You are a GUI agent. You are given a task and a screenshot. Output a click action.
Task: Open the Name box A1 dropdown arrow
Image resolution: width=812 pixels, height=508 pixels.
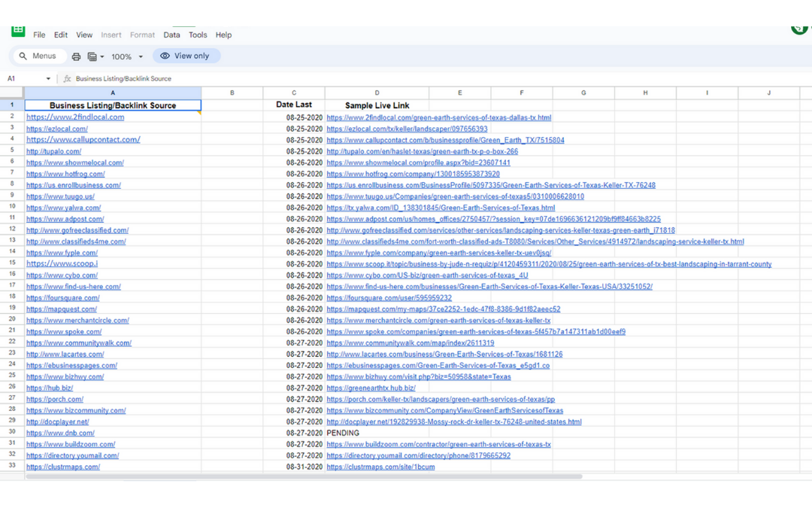click(48, 79)
